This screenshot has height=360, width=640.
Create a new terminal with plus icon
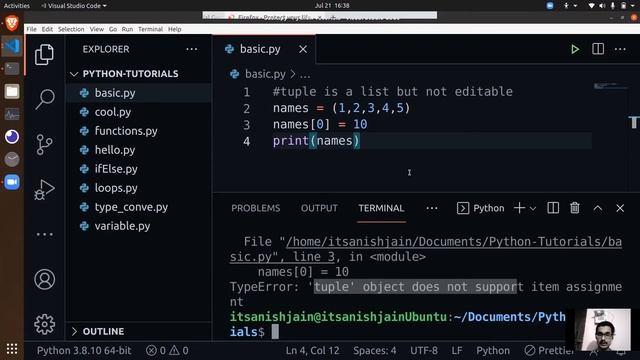pyautogui.click(x=519, y=208)
